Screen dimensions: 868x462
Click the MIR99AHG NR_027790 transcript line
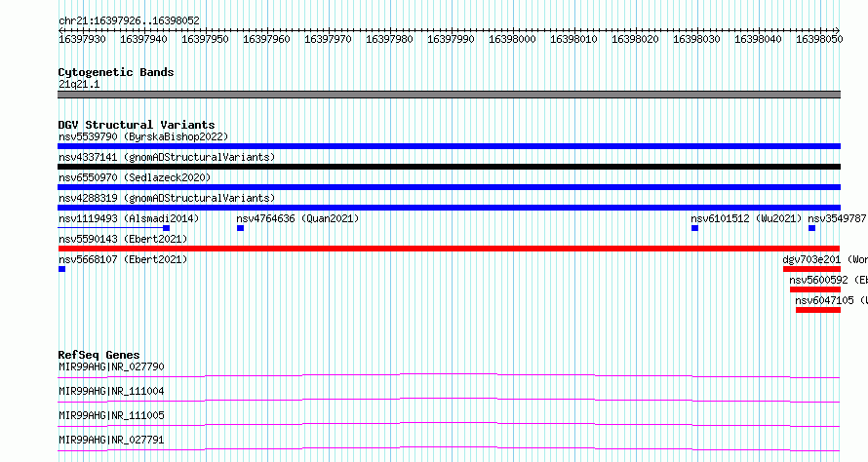[x=449, y=376]
